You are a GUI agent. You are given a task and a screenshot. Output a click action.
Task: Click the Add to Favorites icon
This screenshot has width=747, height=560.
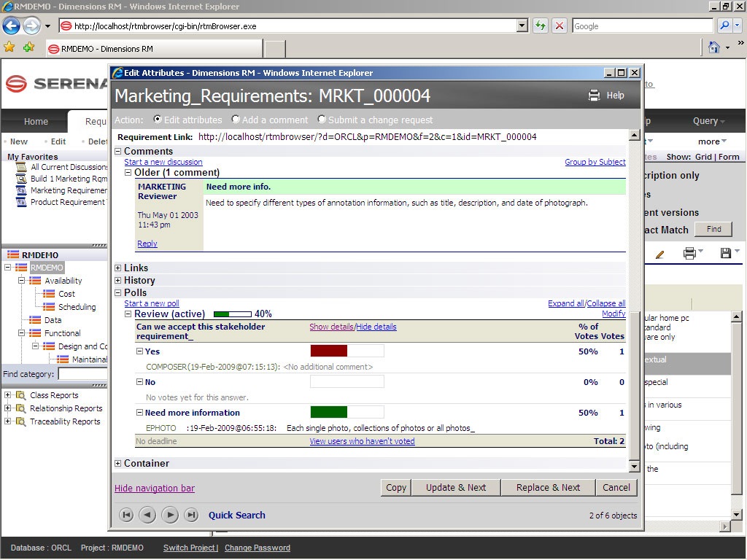tap(28, 47)
